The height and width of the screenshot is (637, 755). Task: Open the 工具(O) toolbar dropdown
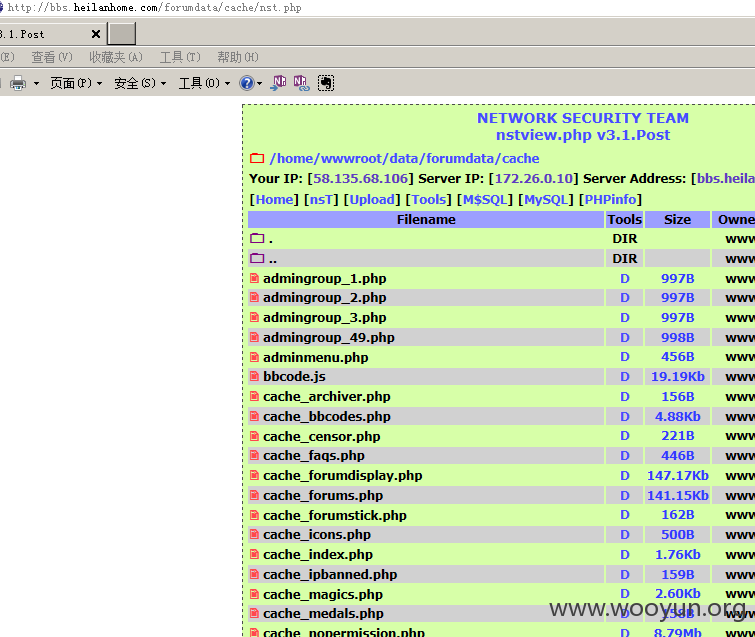tap(204, 83)
